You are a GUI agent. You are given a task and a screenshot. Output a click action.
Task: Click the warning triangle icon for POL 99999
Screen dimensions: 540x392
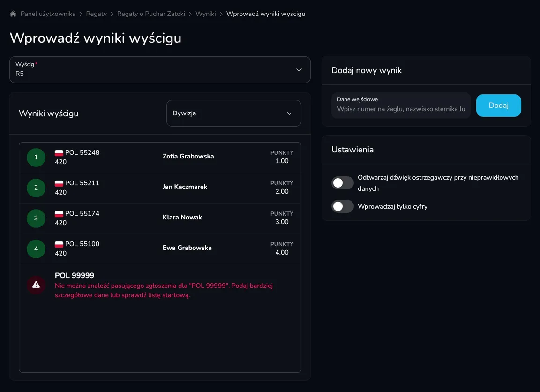click(36, 285)
